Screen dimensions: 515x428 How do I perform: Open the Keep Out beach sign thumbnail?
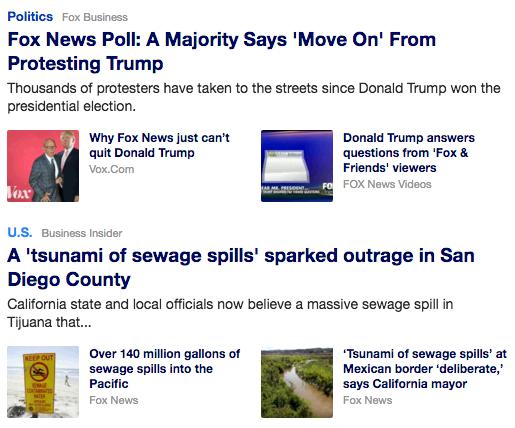pyautogui.click(x=43, y=382)
